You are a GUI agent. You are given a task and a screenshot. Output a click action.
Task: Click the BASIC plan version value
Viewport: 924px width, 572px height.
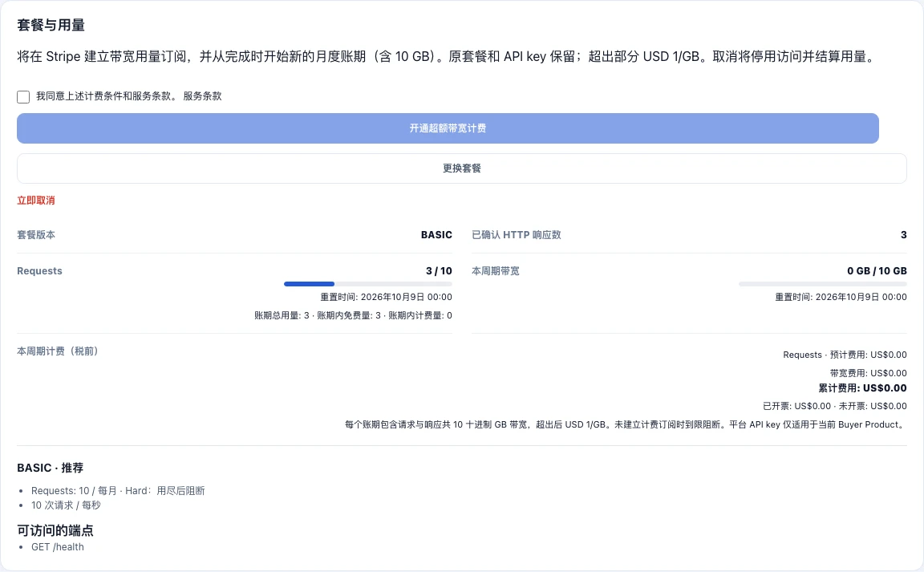coord(436,235)
